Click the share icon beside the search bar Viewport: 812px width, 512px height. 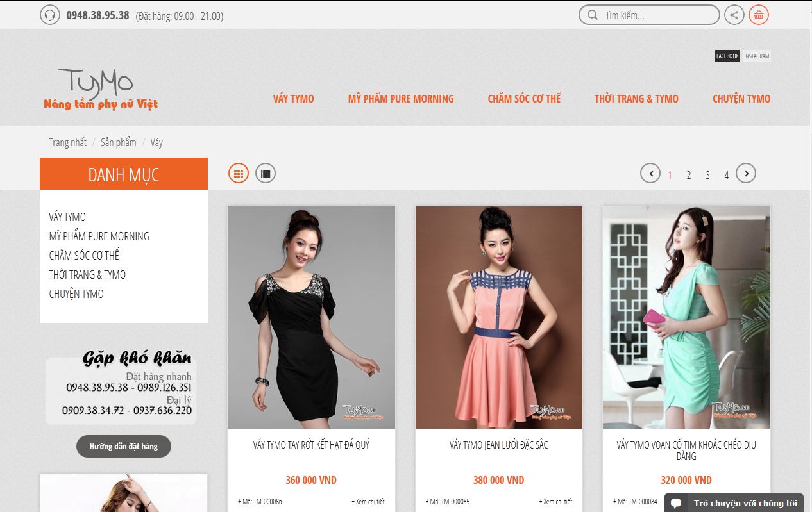(734, 14)
